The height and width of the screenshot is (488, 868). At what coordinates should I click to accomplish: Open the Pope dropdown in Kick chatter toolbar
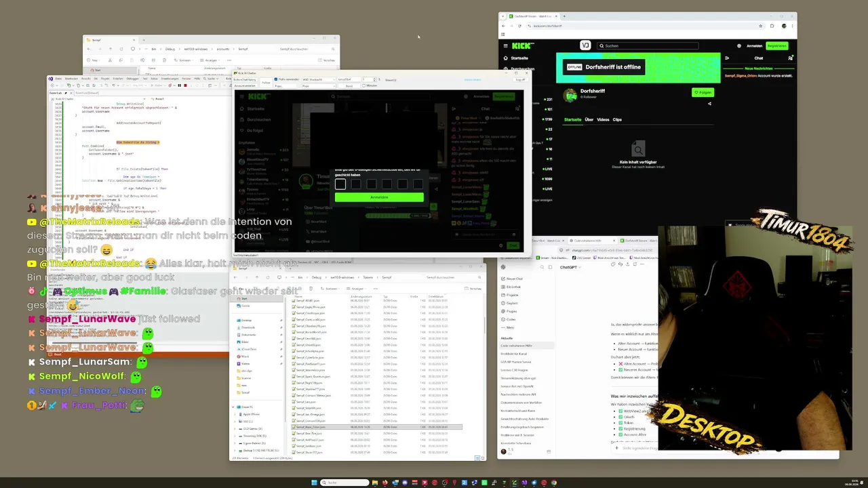318,86
